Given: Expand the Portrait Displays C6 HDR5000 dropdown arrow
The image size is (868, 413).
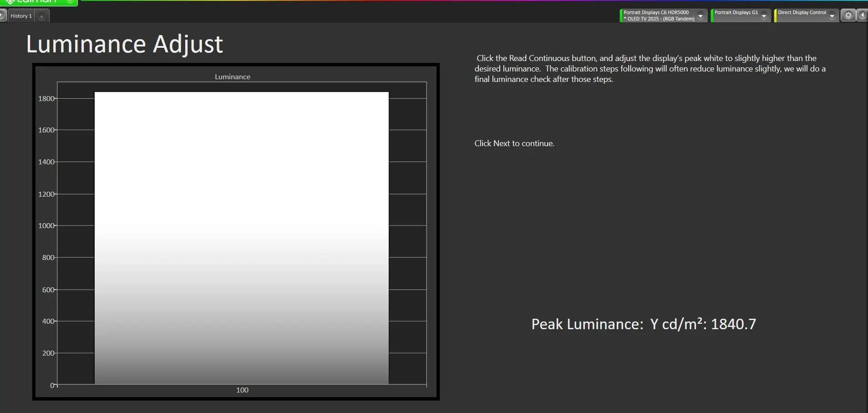Looking at the screenshot, I should [700, 16].
